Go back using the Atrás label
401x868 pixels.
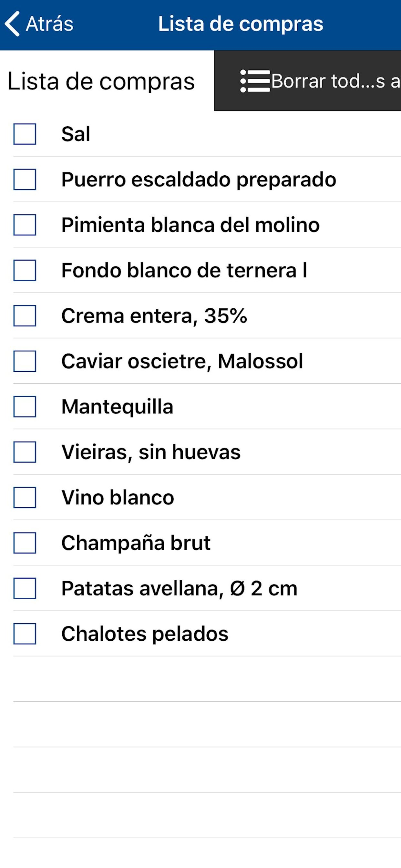click(x=49, y=24)
